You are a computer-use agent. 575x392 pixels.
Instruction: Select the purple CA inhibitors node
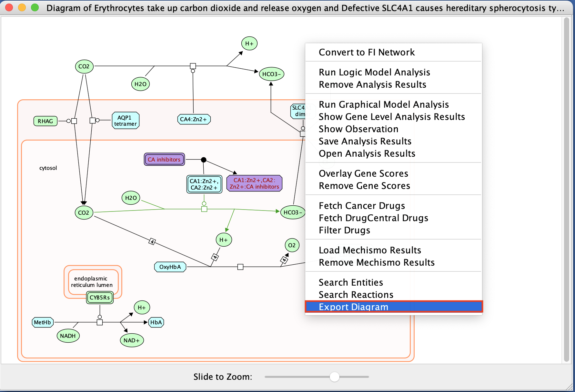(164, 160)
